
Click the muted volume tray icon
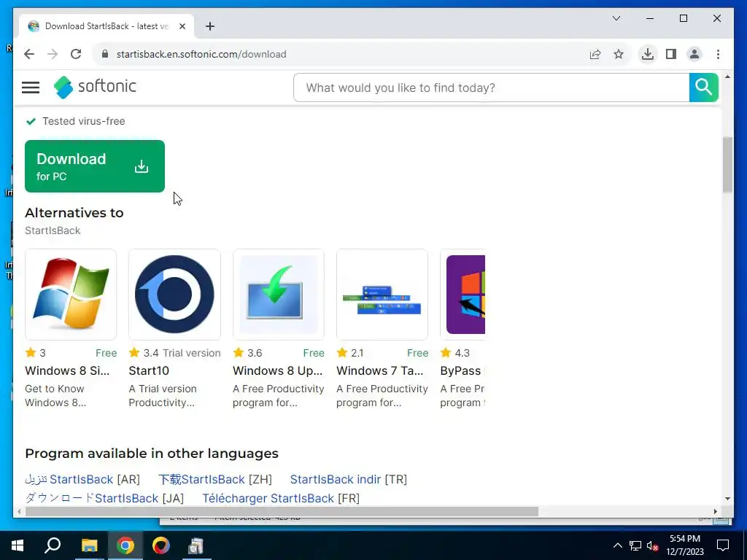[x=653, y=545]
